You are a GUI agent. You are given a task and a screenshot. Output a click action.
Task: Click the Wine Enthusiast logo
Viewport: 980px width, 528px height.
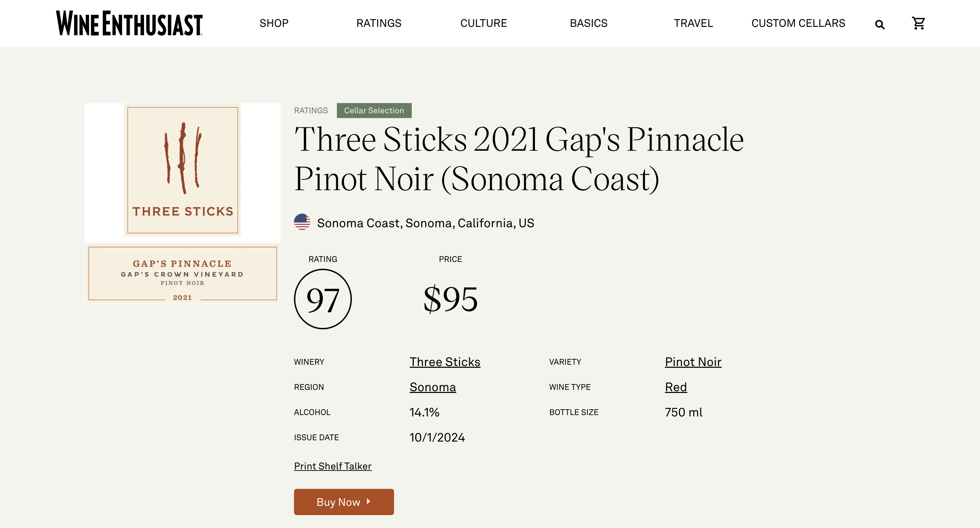click(129, 23)
